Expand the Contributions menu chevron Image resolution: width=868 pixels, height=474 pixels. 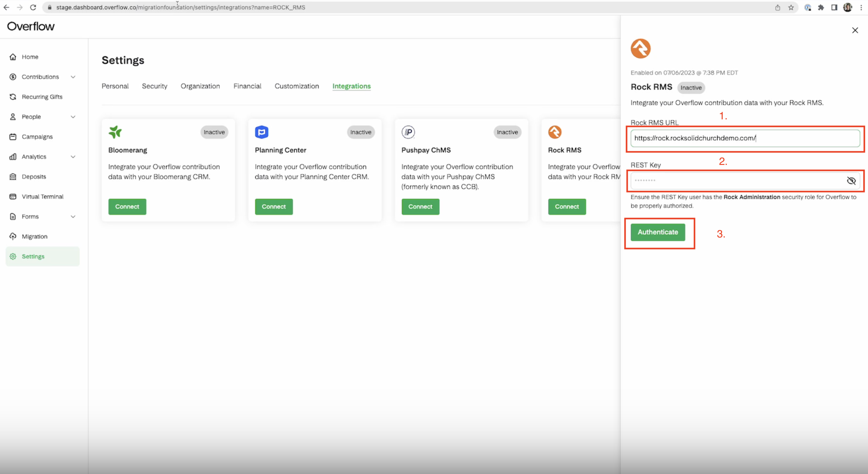[73, 77]
